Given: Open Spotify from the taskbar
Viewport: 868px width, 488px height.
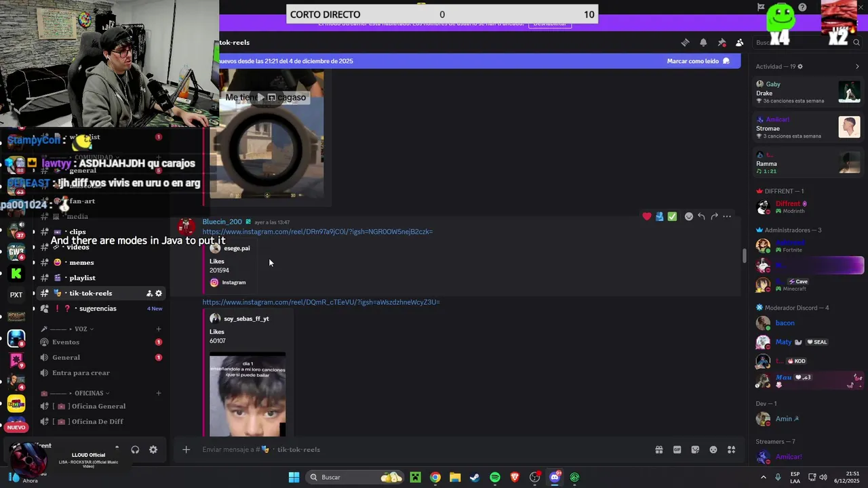Looking at the screenshot, I should tap(495, 477).
